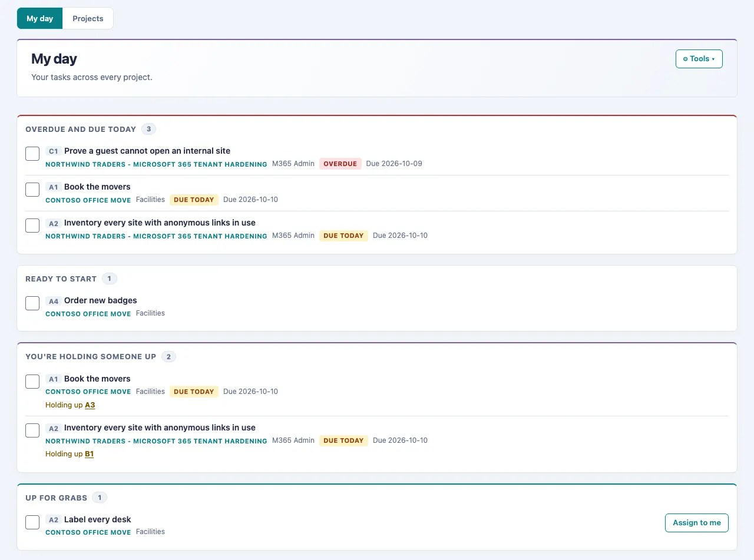Mark Inventory every site done in Overdue section
The image size is (754, 560).
point(32,226)
